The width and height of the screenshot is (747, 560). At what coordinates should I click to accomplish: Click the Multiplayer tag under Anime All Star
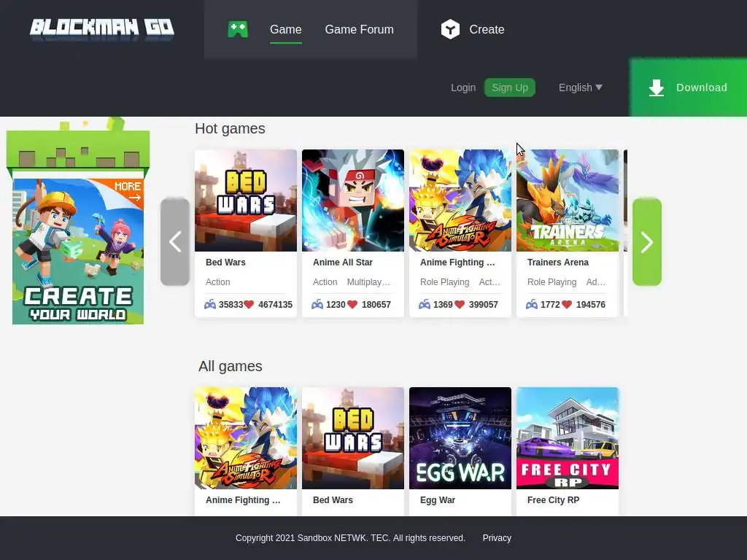click(368, 282)
